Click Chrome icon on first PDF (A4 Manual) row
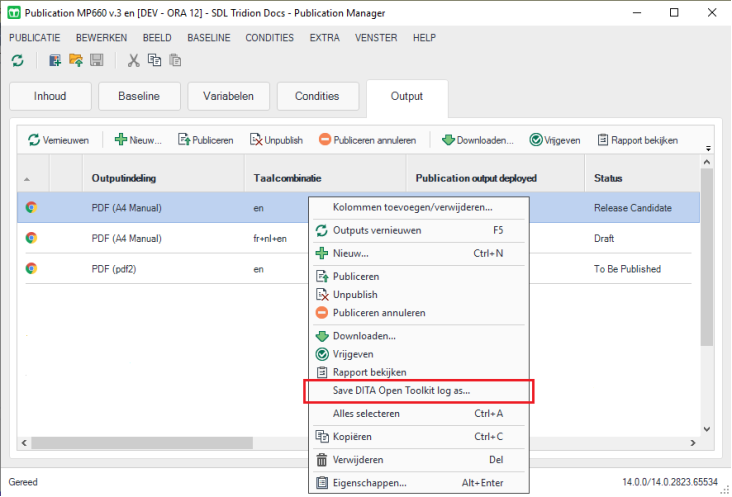The image size is (732, 497). point(31,207)
